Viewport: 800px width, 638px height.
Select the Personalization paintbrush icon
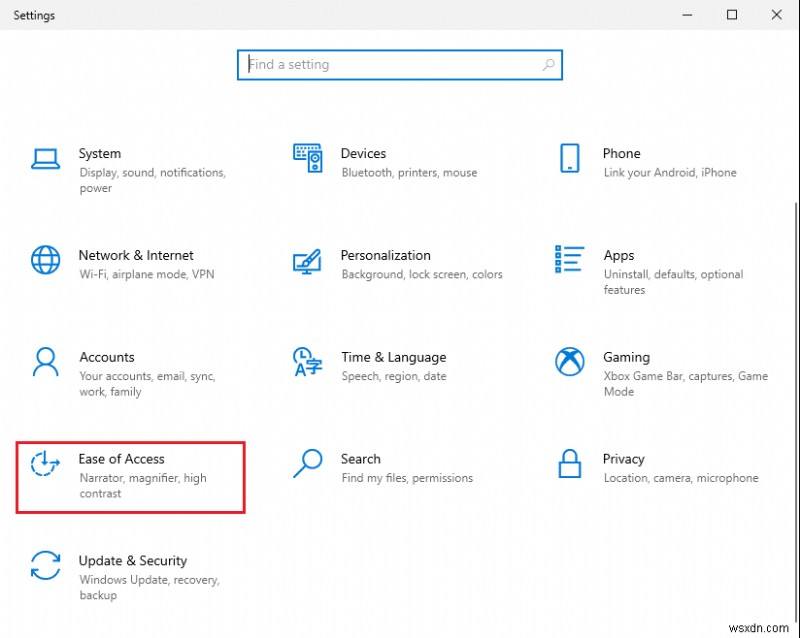[x=307, y=260]
